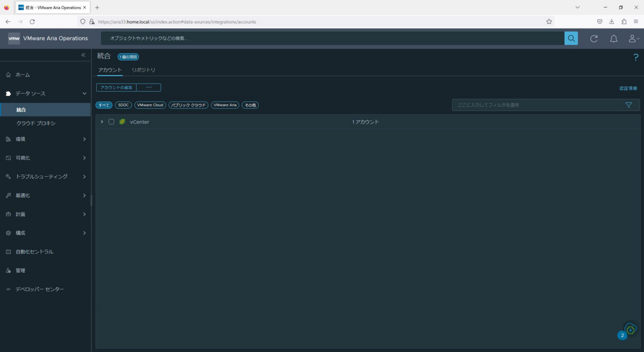This screenshot has width=644, height=352.
Task: Click the tracking protection shield icon
Action: click(x=83, y=21)
